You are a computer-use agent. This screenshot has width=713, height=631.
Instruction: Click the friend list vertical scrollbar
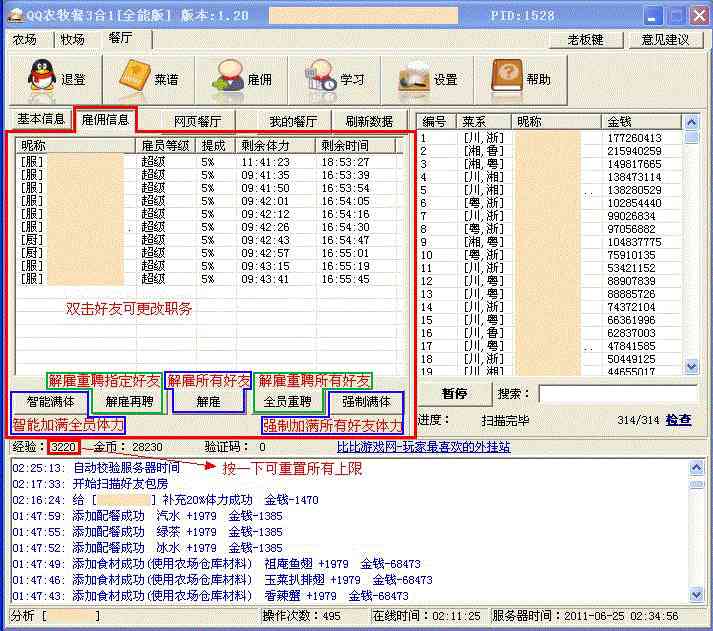pos(692,250)
